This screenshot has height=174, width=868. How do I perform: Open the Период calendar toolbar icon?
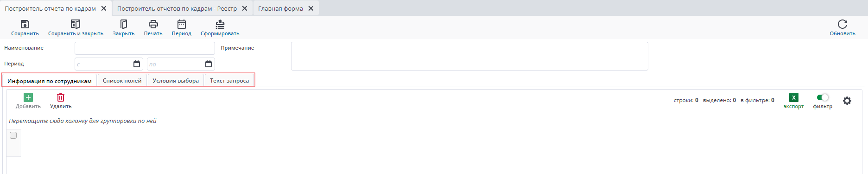coord(182,24)
